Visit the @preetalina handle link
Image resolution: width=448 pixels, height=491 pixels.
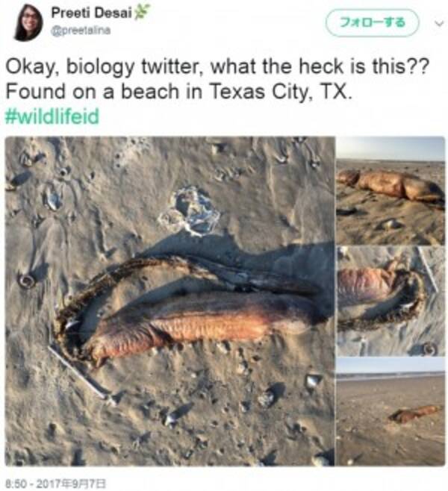pyautogui.click(x=81, y=31)
